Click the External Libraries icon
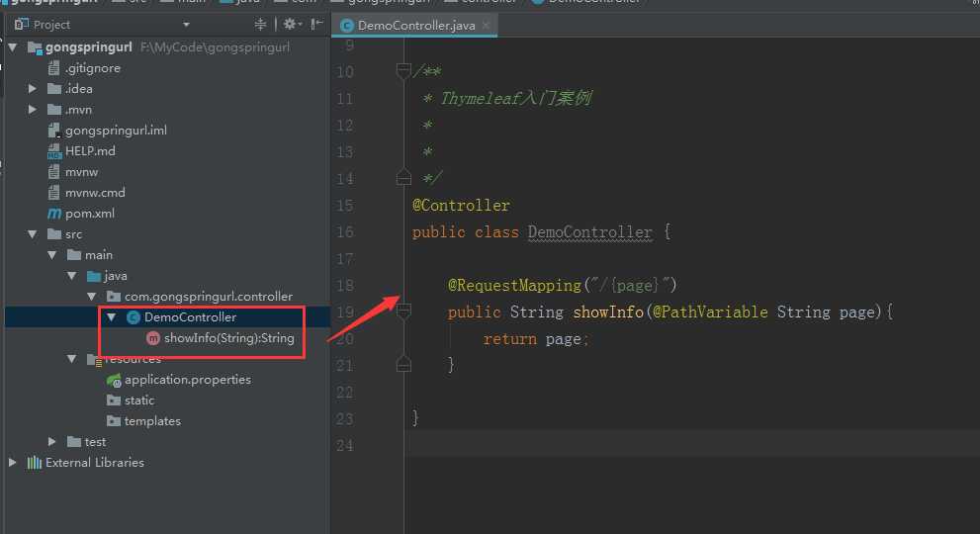 point(35,463)
